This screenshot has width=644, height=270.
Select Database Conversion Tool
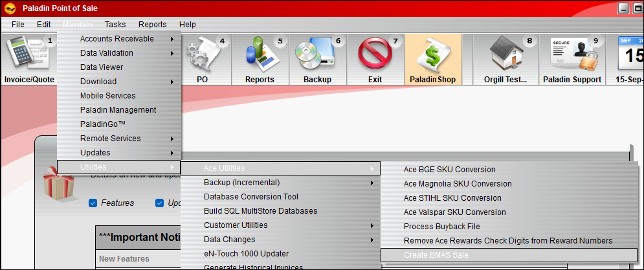point(250,197)
